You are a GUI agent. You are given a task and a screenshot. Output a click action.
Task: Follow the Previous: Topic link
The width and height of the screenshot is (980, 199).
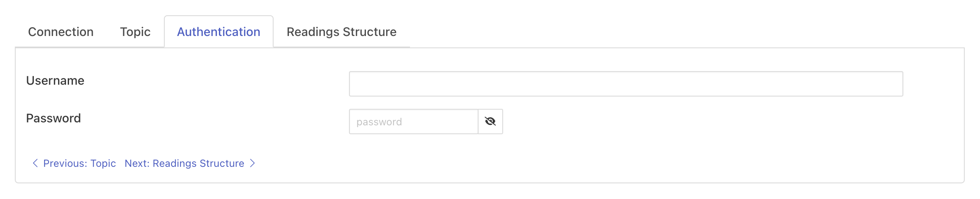tap(79, 163)
